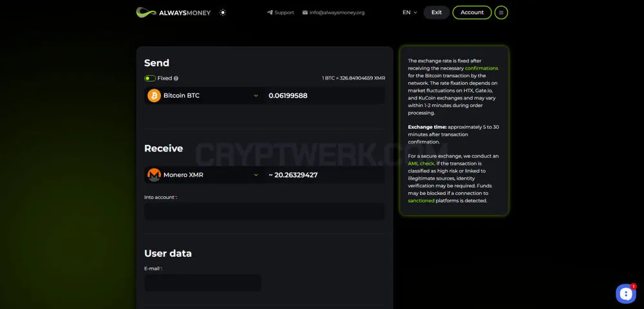Focus the Into account address field
The height and width of the screenshot is (309, 644).
coord(265,211)
